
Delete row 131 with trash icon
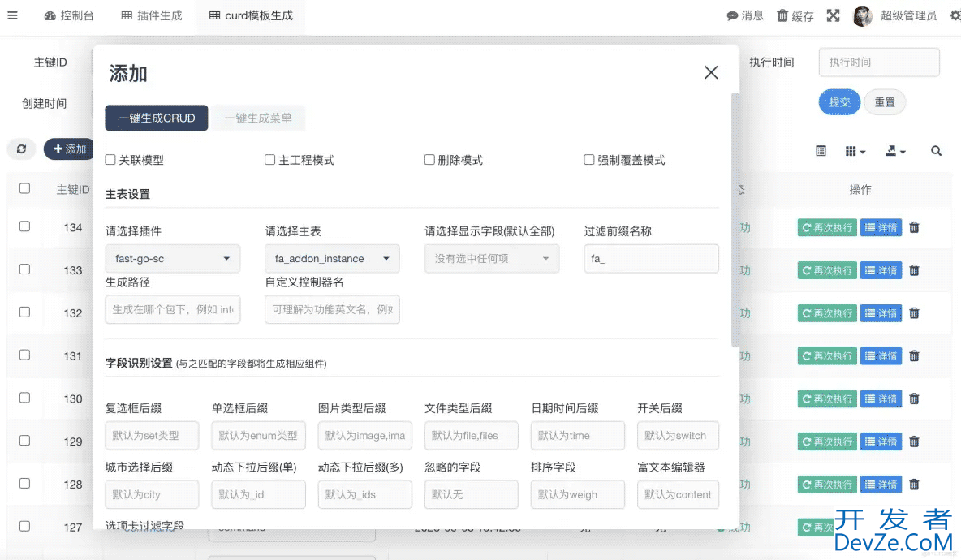click(x=915, y=356)
